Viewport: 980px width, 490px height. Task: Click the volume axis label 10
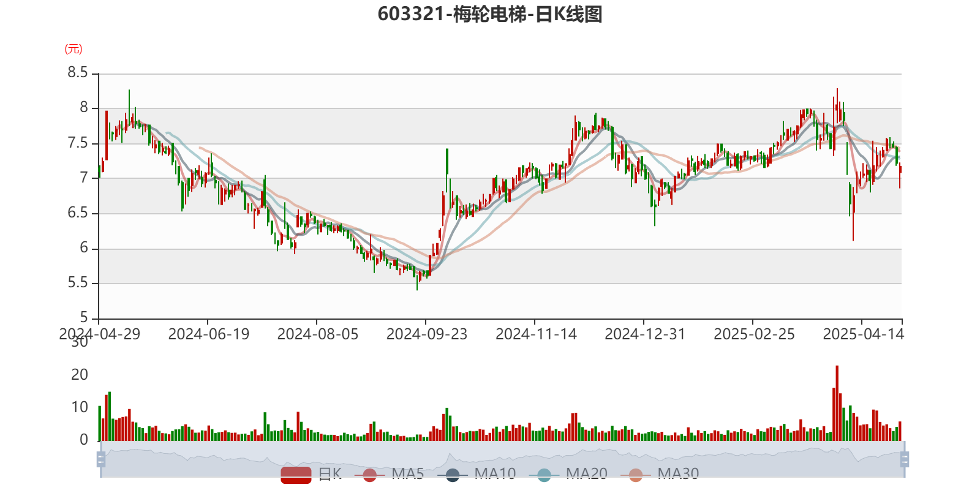tap(80, 407)
